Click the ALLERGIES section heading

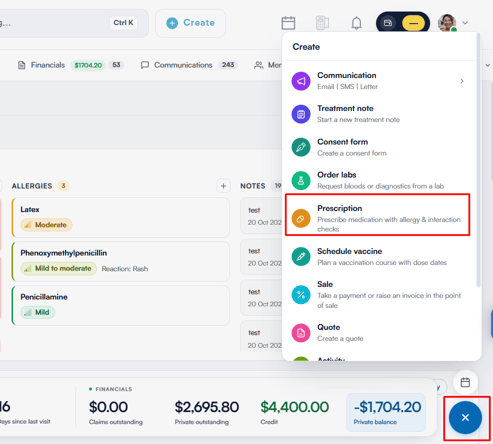[x=32, y=186]
